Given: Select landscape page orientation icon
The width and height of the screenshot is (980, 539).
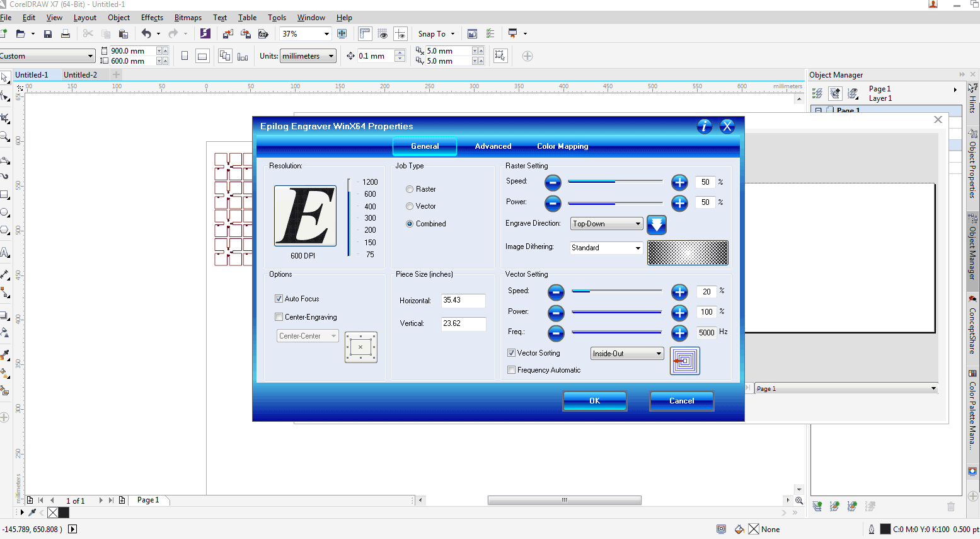Looking at the screenshot, I should 202,56.
